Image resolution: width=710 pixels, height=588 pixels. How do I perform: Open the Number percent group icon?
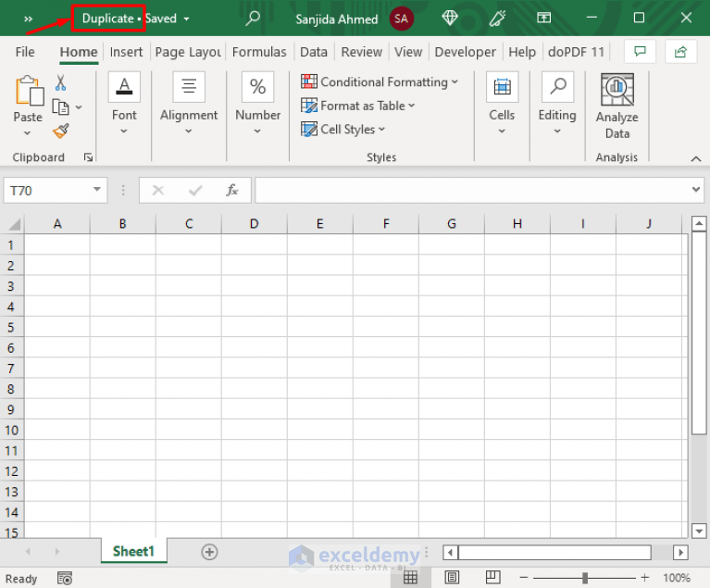(257, 86)
